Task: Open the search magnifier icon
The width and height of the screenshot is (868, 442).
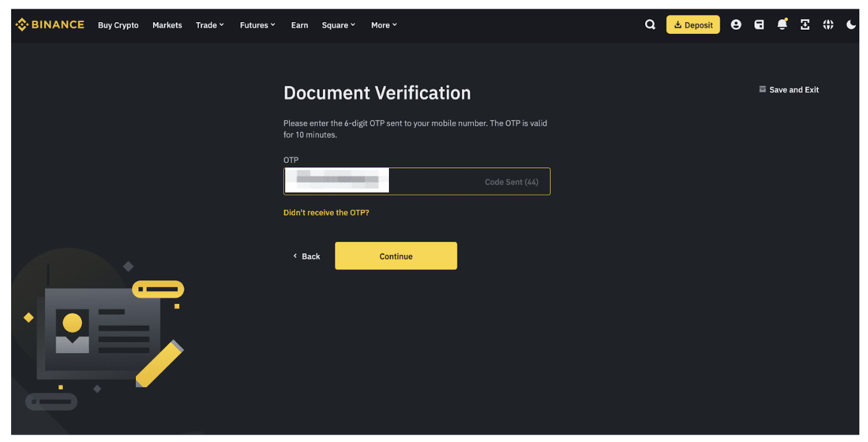Action: [x=650, y=25]
